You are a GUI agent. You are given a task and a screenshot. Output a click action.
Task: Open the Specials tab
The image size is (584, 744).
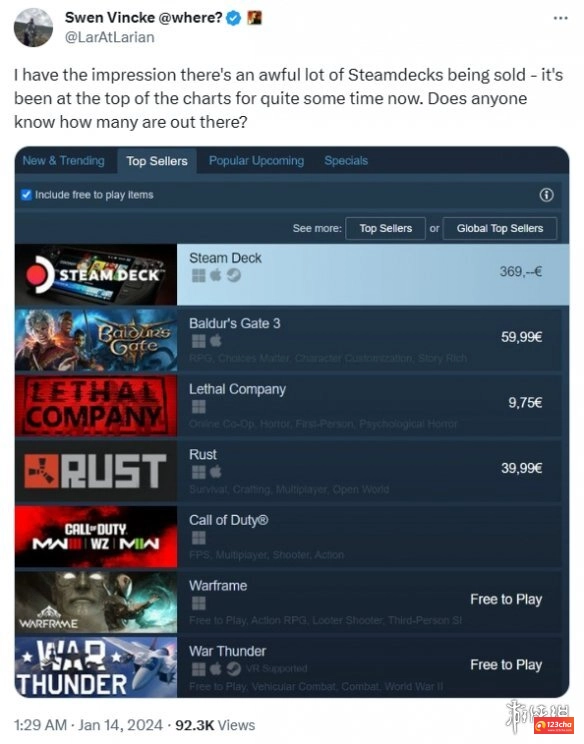pos(346,161)
